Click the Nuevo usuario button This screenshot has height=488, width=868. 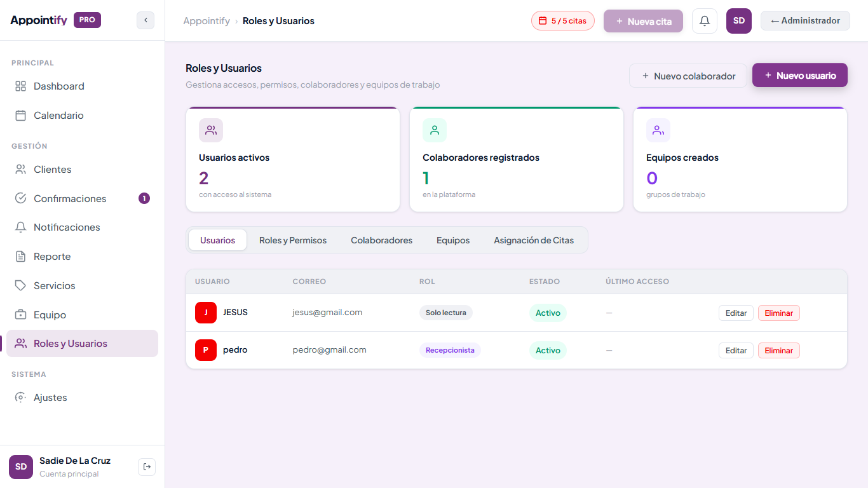pyautogui.click(x=800, y=75)
